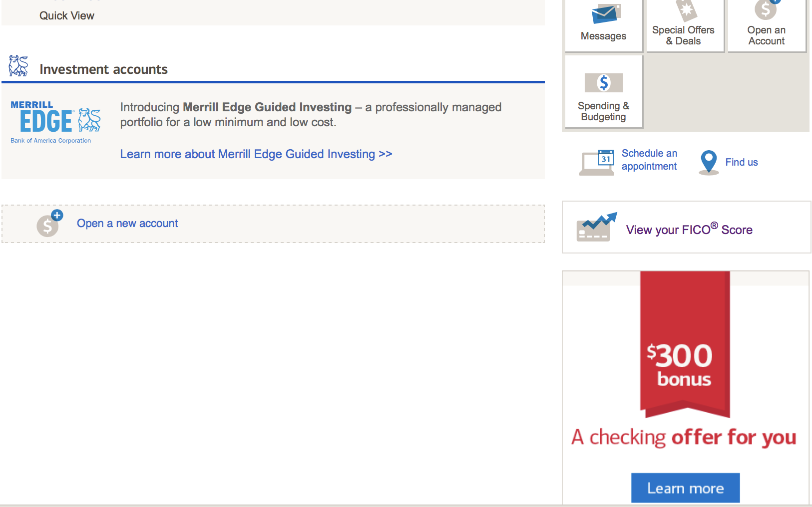The width and height of the screenshot is (812, 507).
Task: Click the Open an Account dollar icon
Action: [x=767, y=10]
